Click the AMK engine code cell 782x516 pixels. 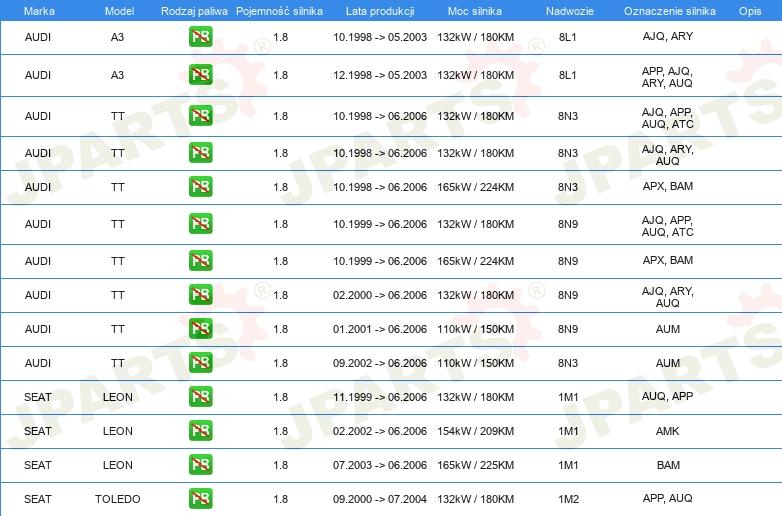(668, 431)
